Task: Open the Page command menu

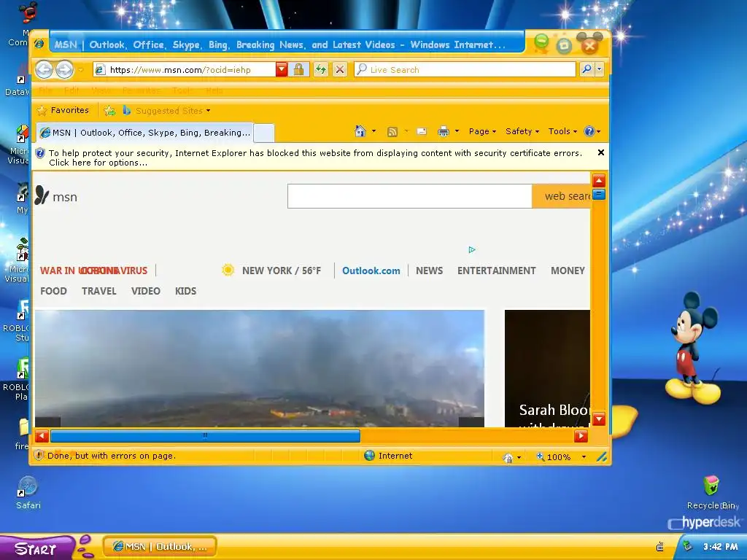Action: 482,131
